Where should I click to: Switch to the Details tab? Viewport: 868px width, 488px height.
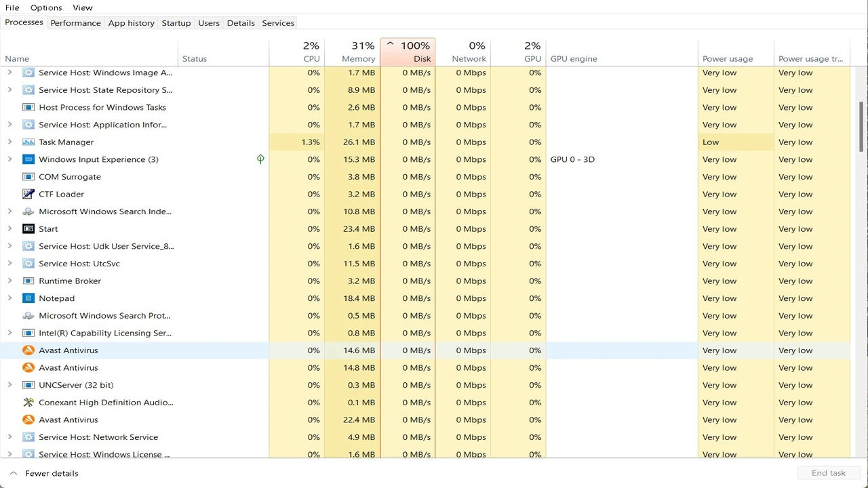241,23
